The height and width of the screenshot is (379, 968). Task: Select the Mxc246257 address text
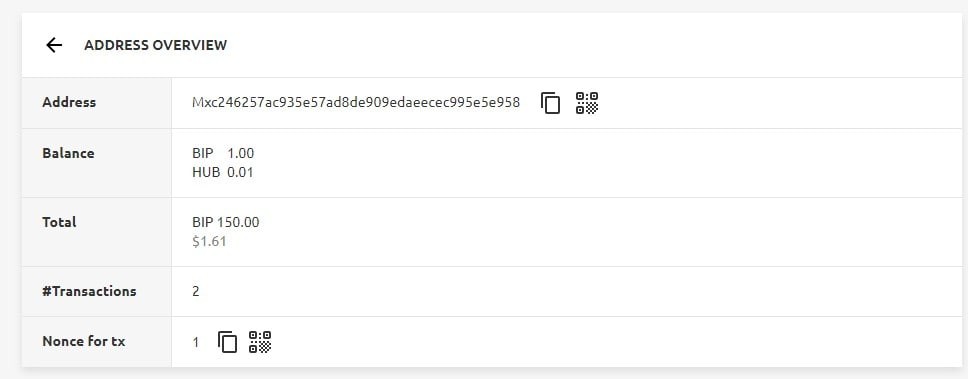point(356,102)
